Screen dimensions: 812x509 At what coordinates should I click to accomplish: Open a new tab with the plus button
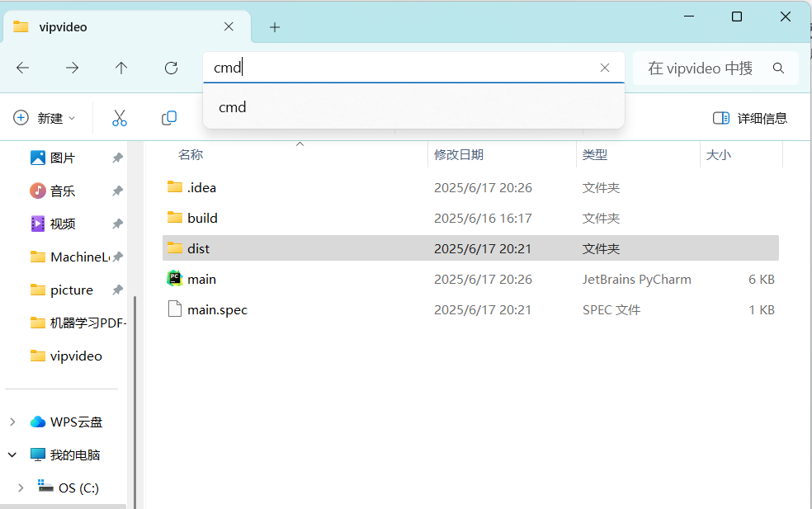point(274,26)
